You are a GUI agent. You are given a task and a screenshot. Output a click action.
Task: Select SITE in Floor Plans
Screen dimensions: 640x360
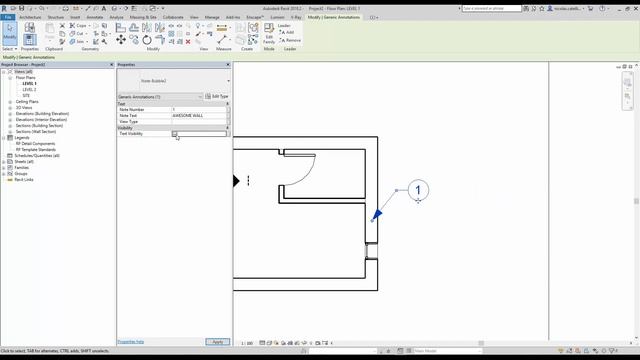(x=26, y=96)
